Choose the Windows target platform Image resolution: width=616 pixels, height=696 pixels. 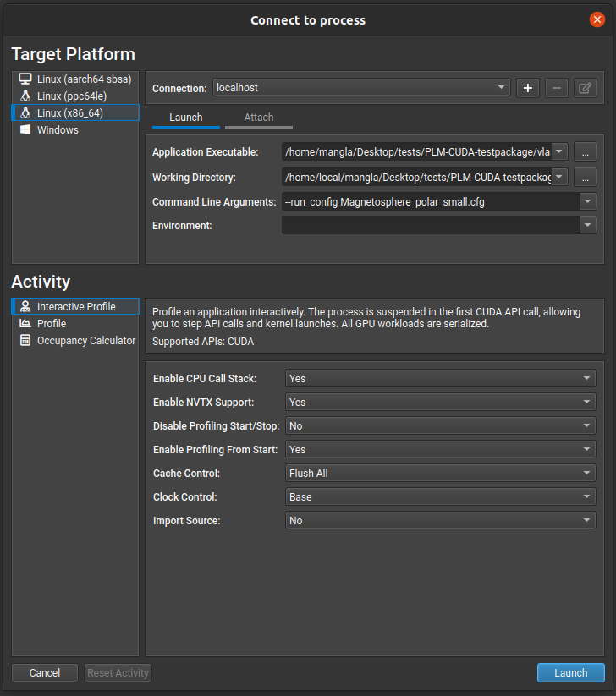[58, 129]
